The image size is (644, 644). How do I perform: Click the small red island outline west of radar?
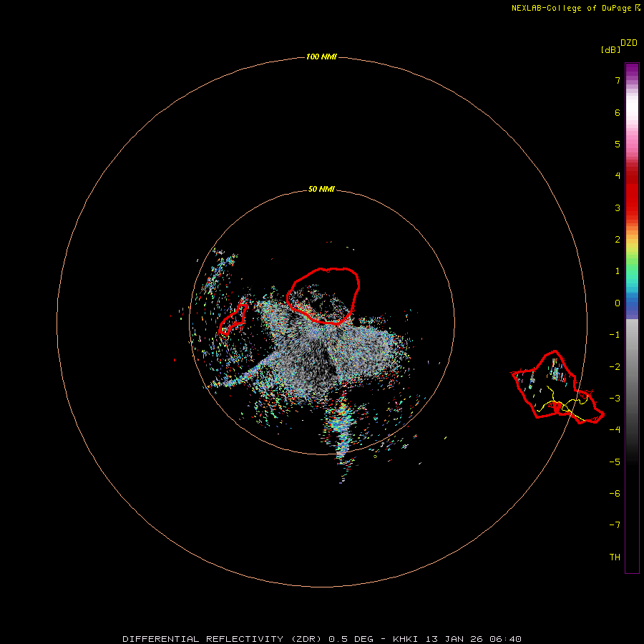[x=233, y=320]
